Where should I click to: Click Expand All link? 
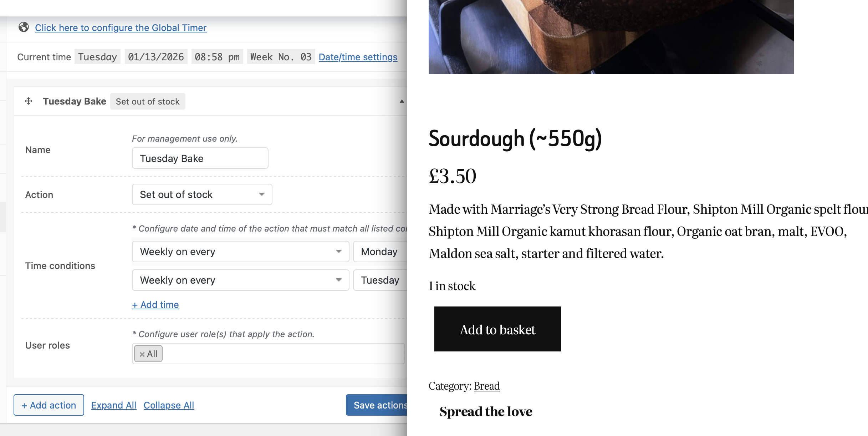(114, 405)
